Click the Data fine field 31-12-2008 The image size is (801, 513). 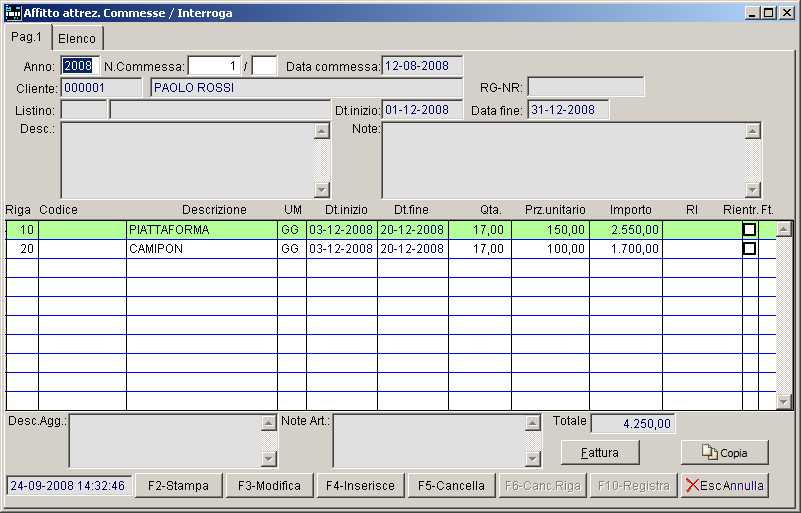568,110
